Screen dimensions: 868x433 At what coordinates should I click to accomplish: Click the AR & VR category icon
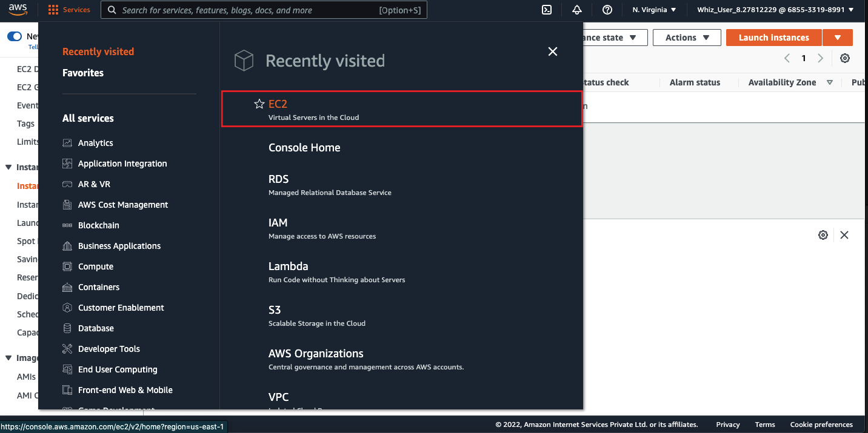coord(67,184)
